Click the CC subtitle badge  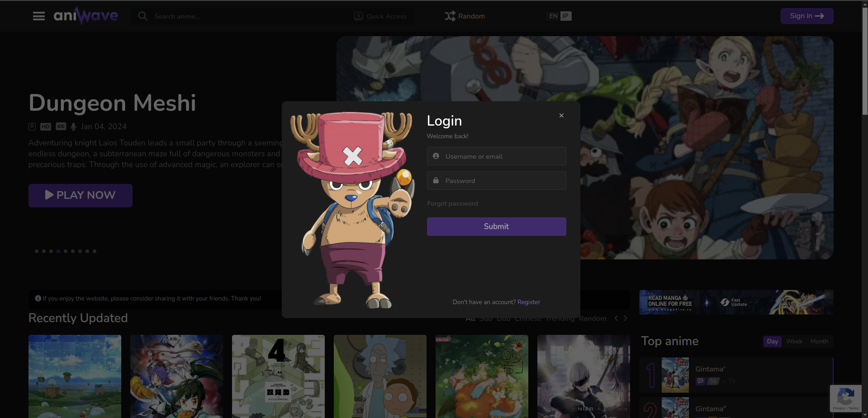[x=61, y=127]
